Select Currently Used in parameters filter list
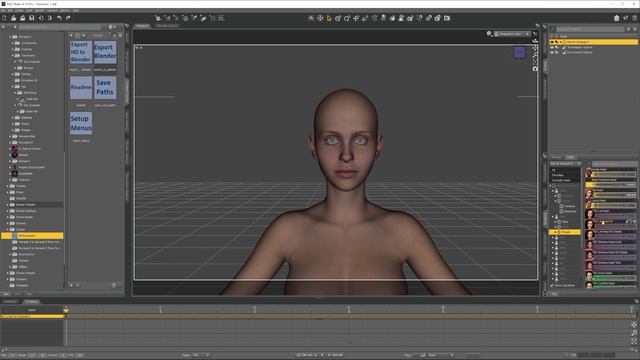The image size is (640, 360). (x=561, y=180)
